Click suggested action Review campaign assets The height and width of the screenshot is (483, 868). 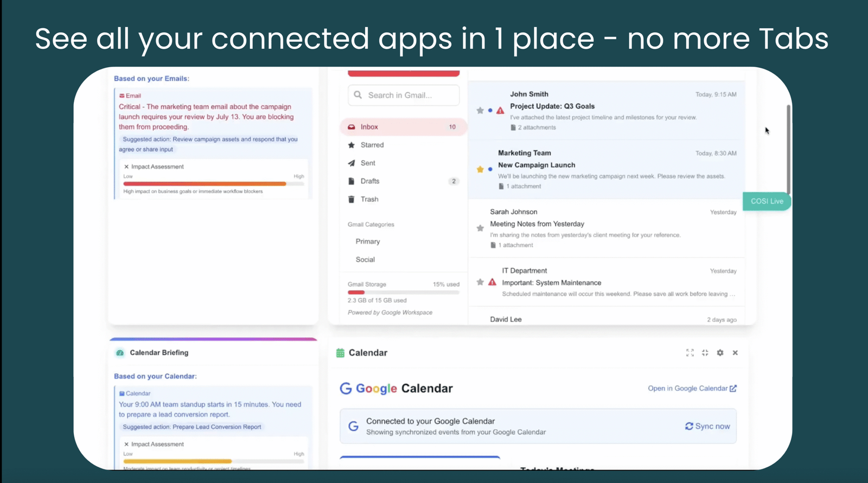pyautogui.click(x=208, y=144)
